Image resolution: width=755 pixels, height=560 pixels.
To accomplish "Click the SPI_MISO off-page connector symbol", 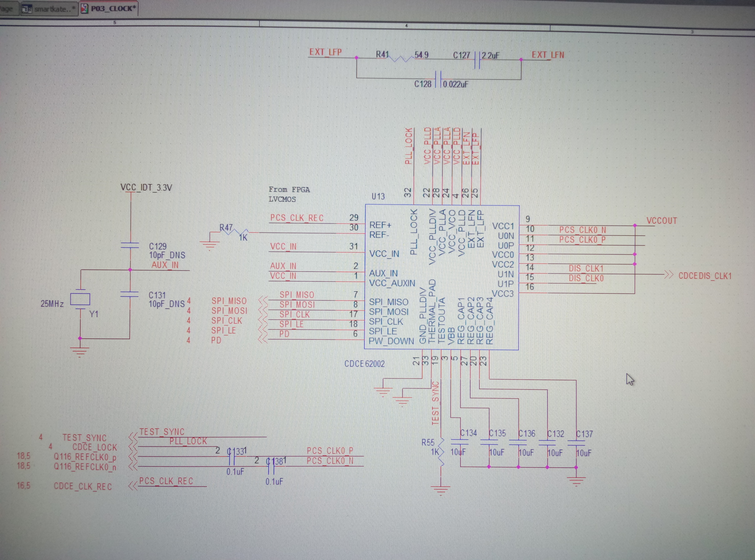I will point(263,300).
